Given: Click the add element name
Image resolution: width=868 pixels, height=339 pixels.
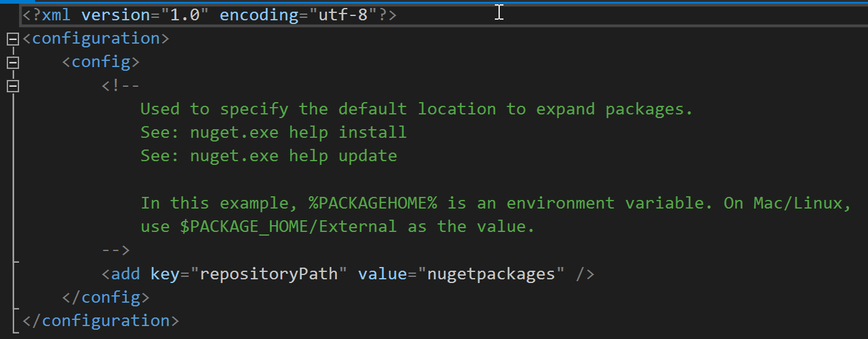Looking at the screenshot, I should [x=126, y=273].
